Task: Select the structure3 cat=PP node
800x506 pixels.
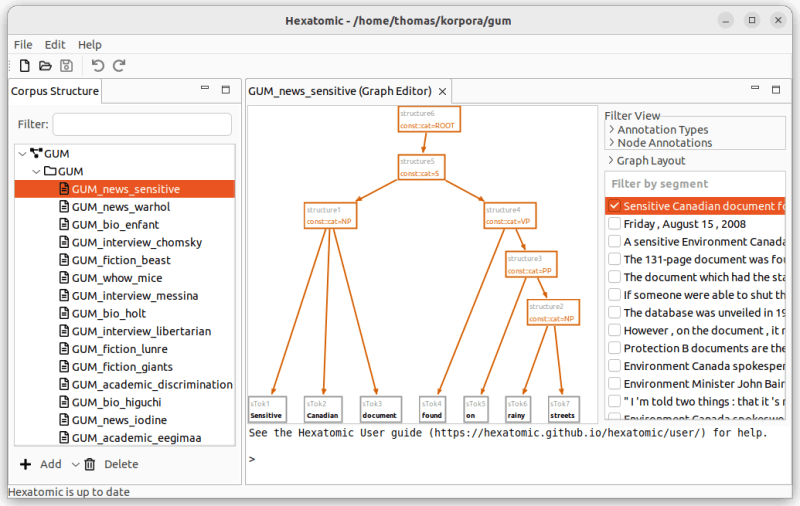Action: pyautogui.click(x=531, y=264)
